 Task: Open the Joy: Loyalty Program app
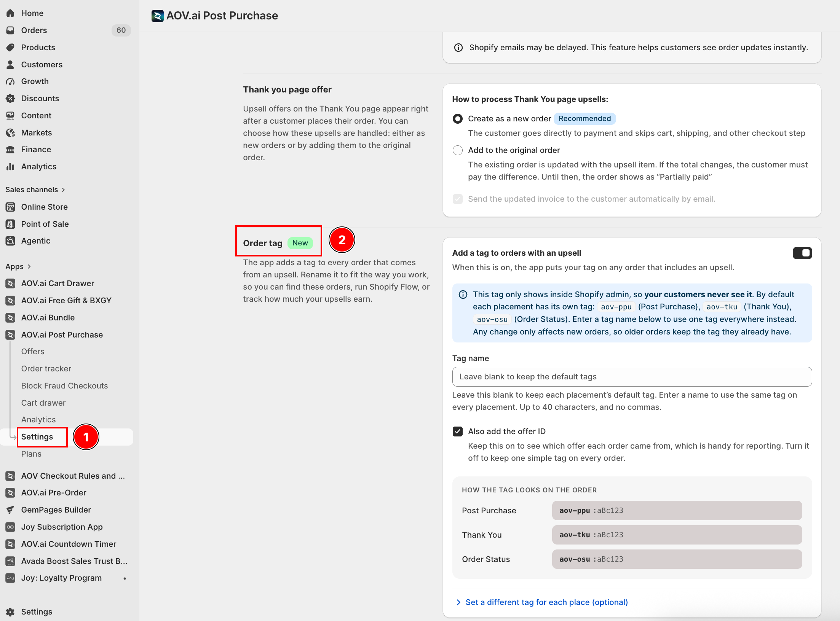61,578
